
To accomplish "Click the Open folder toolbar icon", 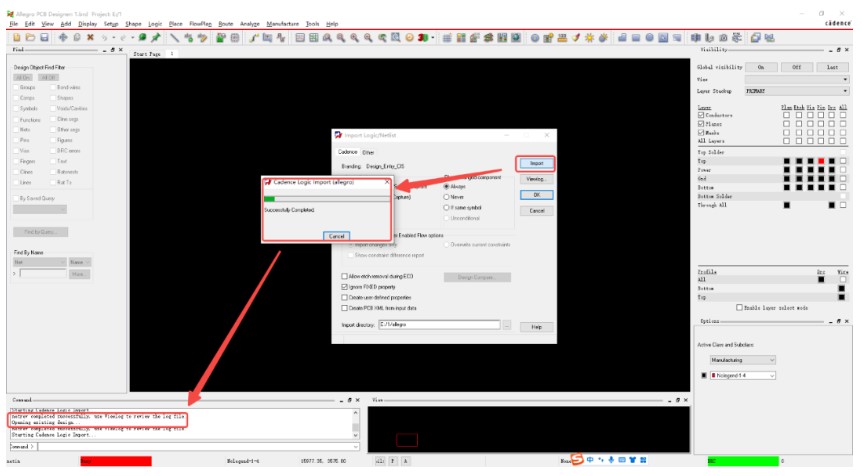I will coord(30,37).
